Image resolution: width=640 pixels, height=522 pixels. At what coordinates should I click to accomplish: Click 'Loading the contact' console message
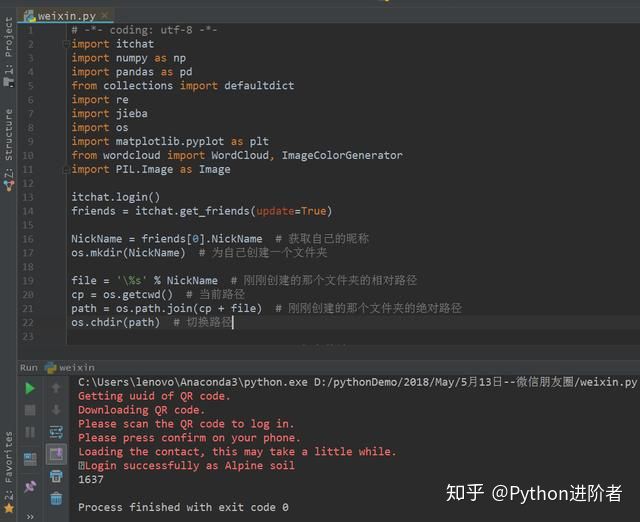click(x=141, y=451)
